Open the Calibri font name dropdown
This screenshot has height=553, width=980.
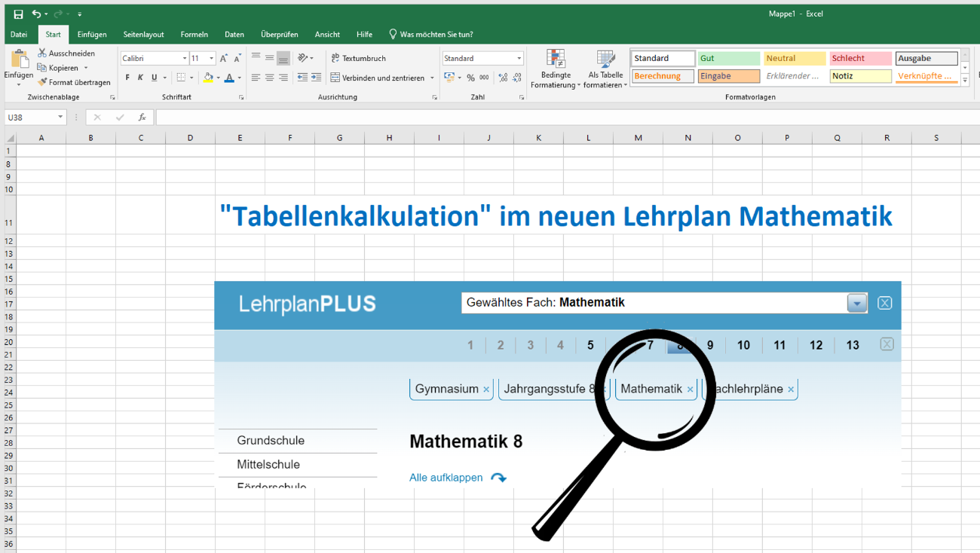tap(185, 58)
